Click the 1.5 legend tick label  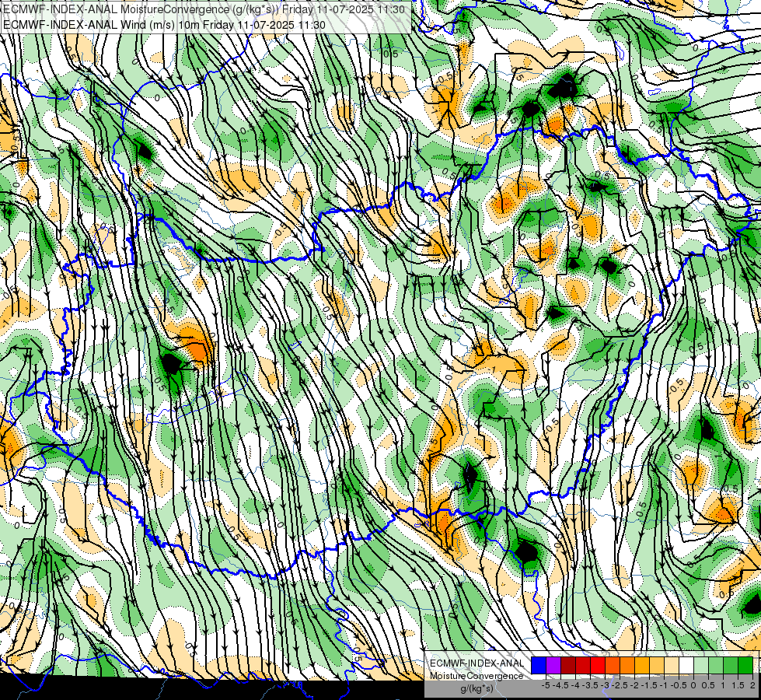coord(737,685)
